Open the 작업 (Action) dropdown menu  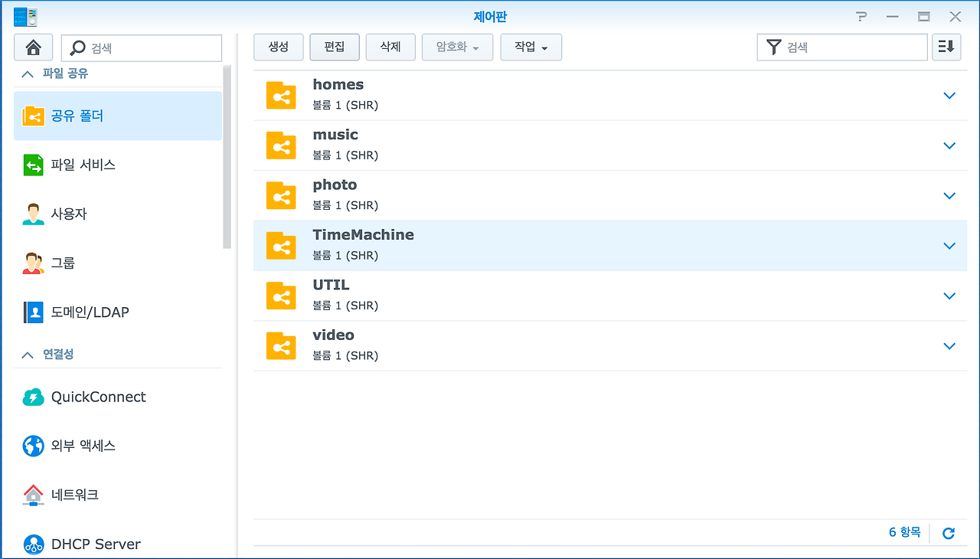[531, 47]
